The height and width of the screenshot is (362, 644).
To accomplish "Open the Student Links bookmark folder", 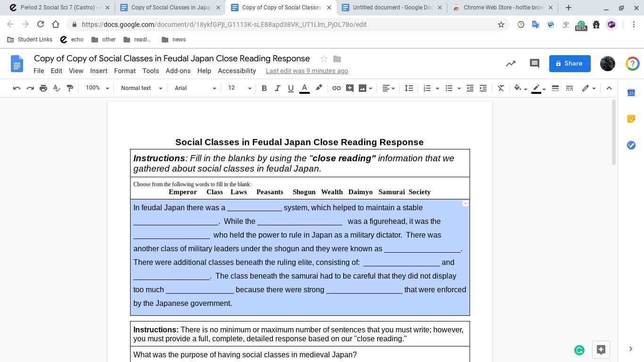I will pos(30,40).
